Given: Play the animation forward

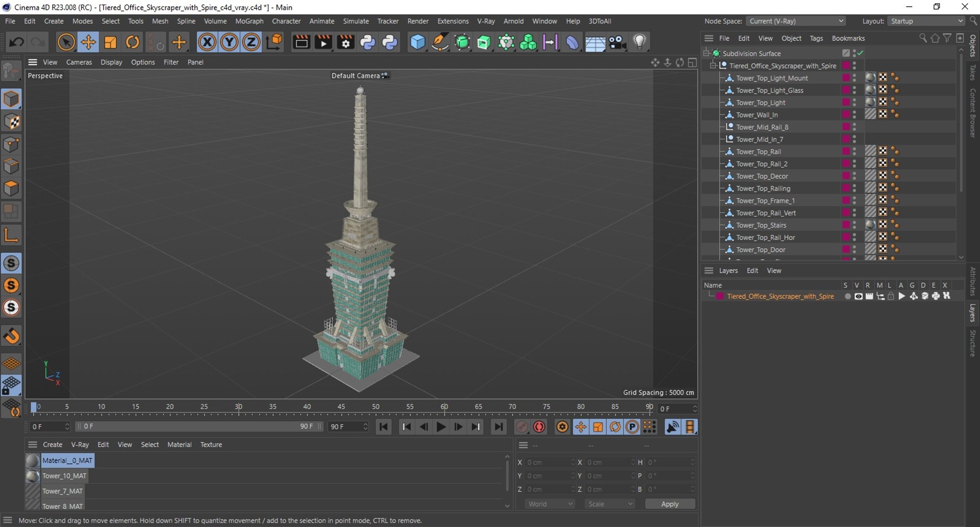Looking at the screenshot, I should point(441,427).
